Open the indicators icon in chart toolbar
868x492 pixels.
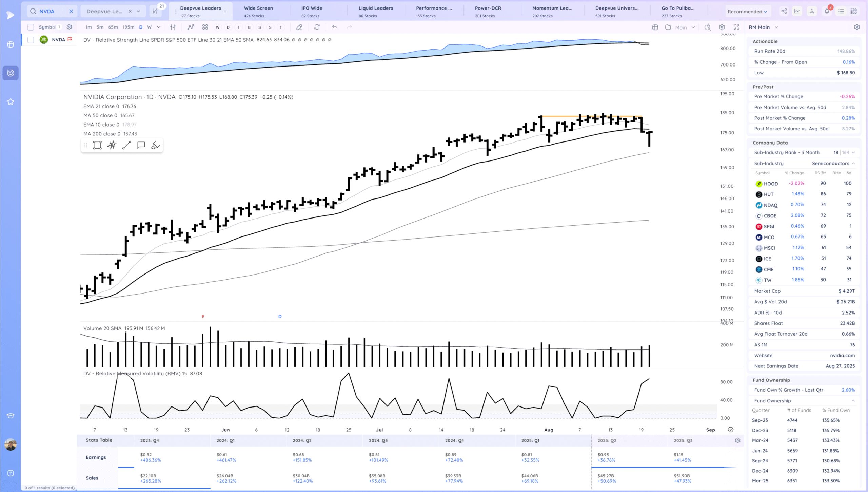pyautogui.click(x=191, y=27)
